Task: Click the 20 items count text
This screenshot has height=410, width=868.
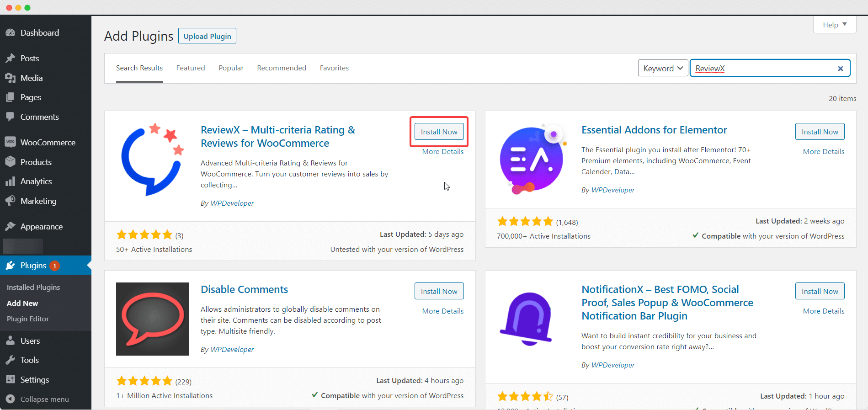Action: (842, 99)
